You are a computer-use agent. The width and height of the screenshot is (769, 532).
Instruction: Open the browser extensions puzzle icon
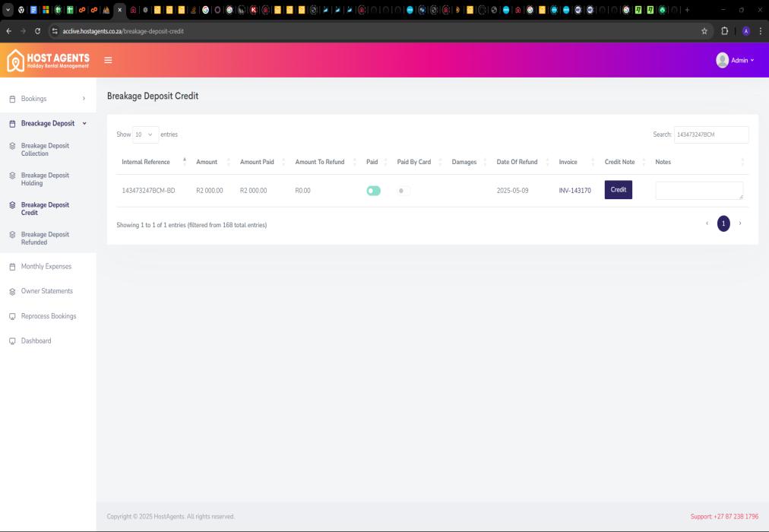pos(726,31)
